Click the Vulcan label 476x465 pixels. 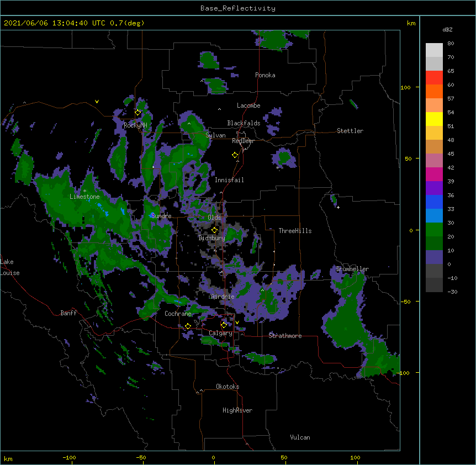(x=300, y=437)
